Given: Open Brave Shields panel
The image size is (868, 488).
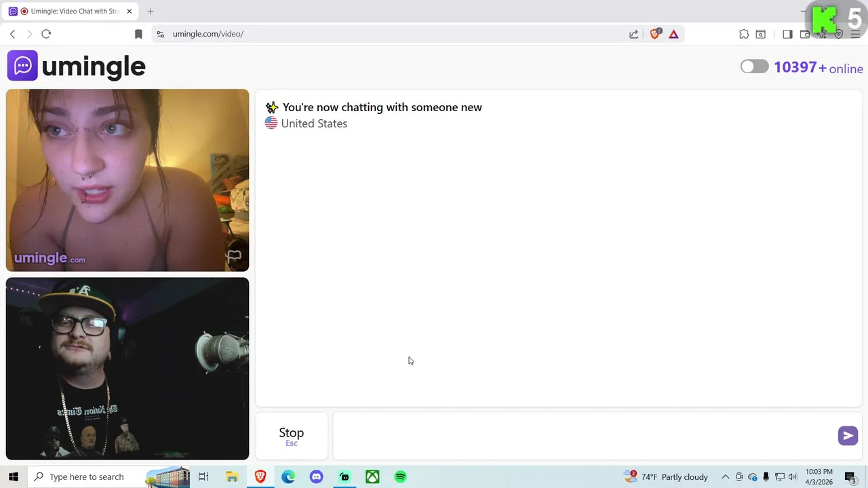Looking at the screenshot, I should click(655, 34).
